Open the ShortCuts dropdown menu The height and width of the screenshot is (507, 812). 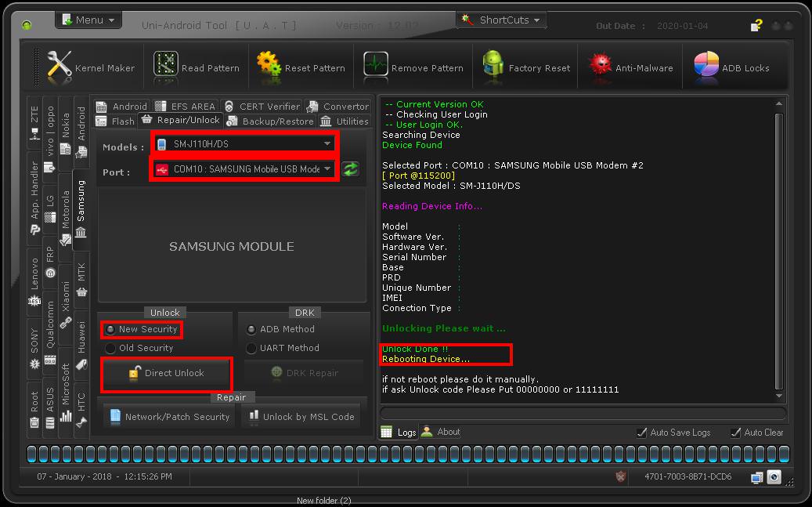tap(503, 20)
